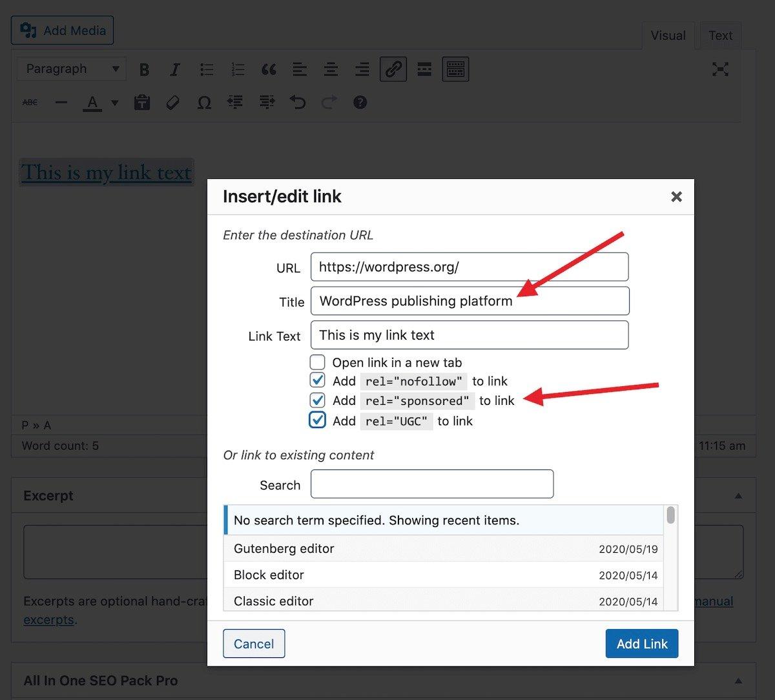This screenshot has width=775, height=700.
Task: Collapse the Excerpt panel
Action: (x=738, y=496)
